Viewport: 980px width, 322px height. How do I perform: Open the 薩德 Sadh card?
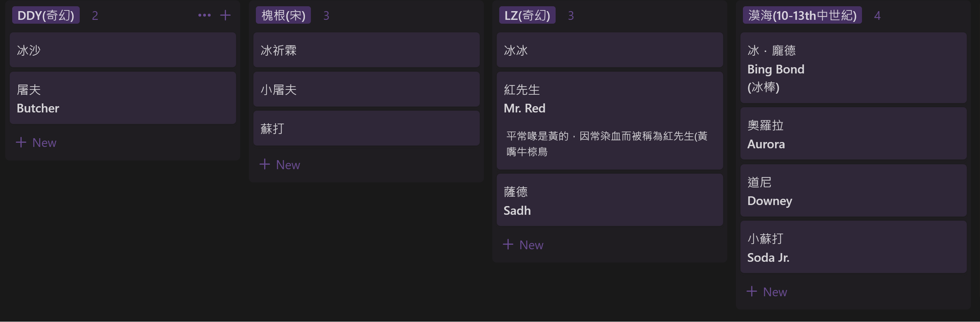click(610, 200)
